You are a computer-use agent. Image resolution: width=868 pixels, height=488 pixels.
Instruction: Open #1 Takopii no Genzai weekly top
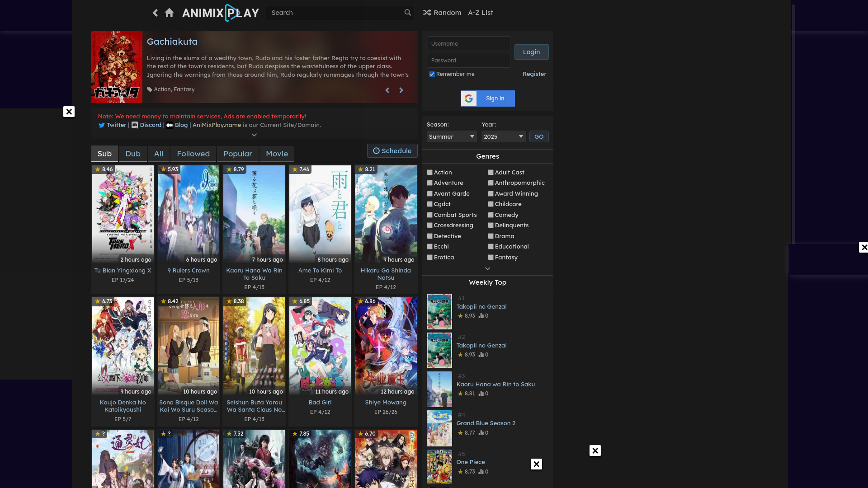pyautogui.click(x=481, y=307)
